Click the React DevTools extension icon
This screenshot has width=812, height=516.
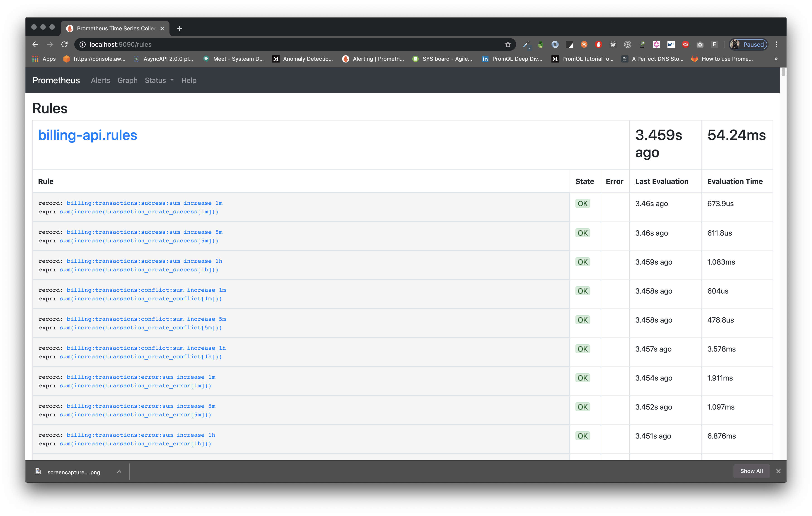613,44
